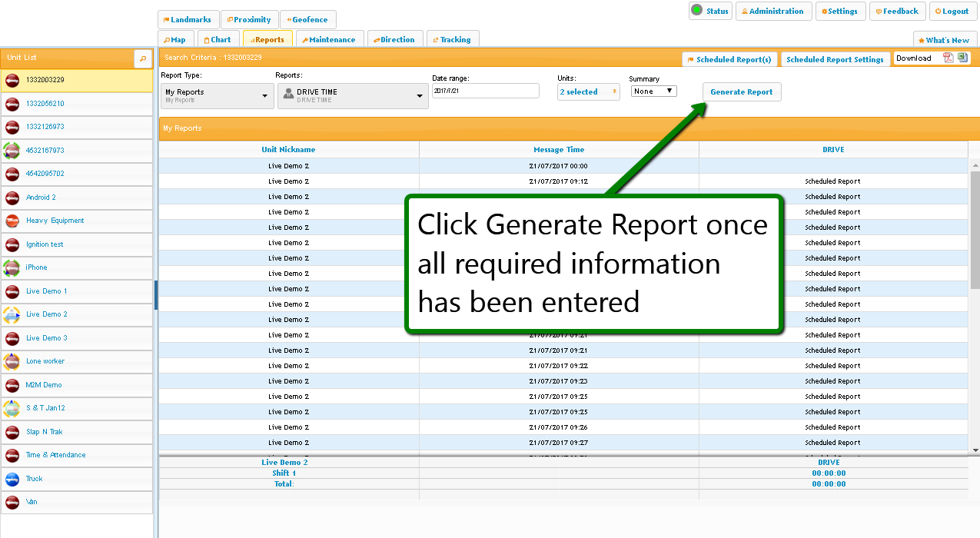Switch to the Maintenance tab
Image resolution: width=980 pixels, height=538 pixels.
click(x=331, y=40)
